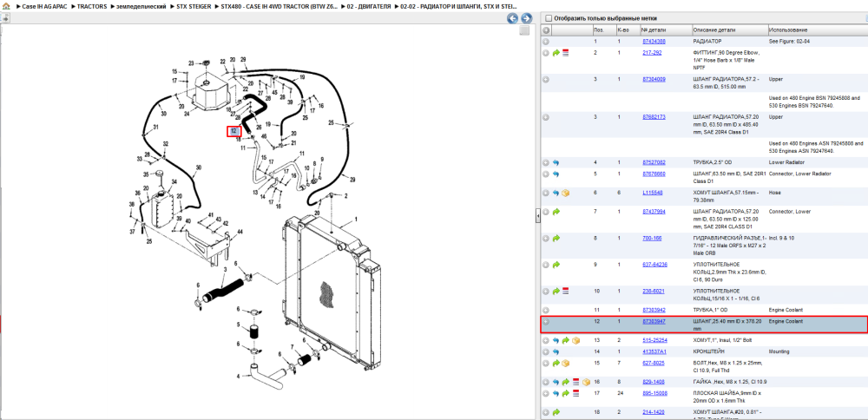Click the box icon for part L115548
The image size is (868, 420).
pyautogui.click(x=566, y=194)
